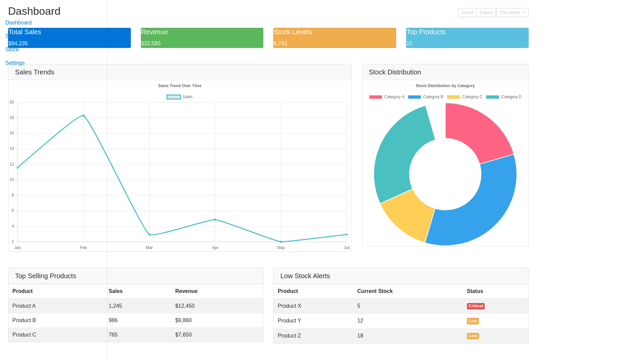644x362 pixels.
Task: Open the "This week" dropdown
Action: [x=512, y=12]
